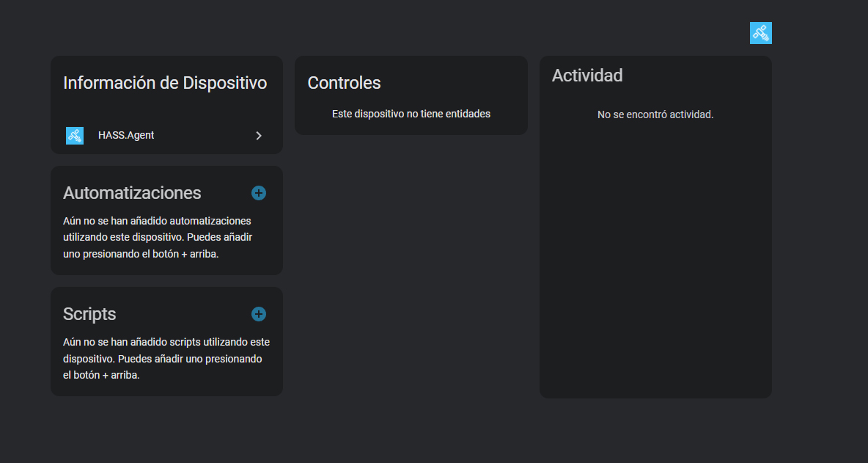Click the scripts empty-state description text
Viewport: 868px width, 463px height.
click(166, 359)
